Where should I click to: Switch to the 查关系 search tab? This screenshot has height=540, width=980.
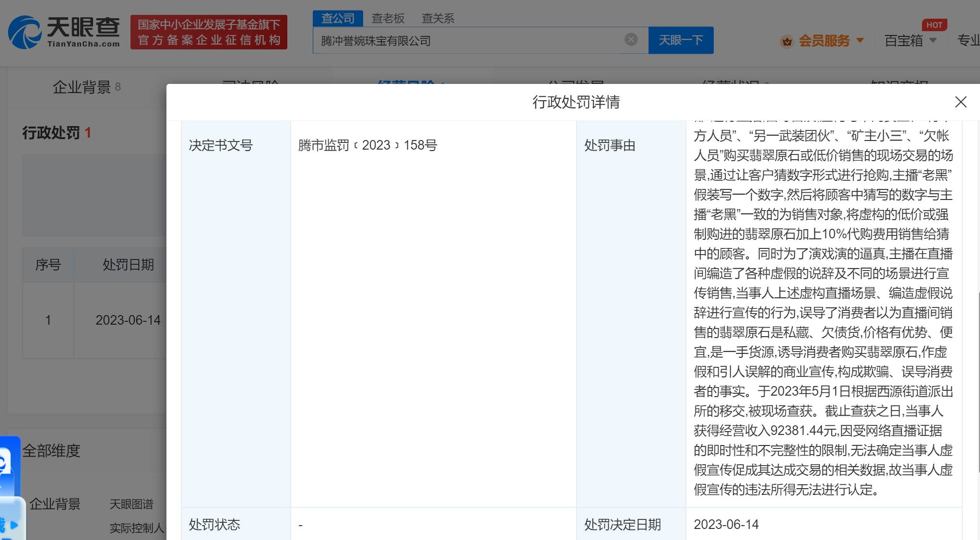tap(437, 19)
